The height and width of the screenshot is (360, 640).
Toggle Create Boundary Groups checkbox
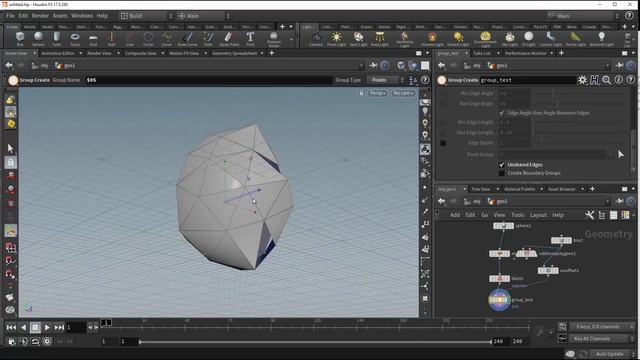502,173
